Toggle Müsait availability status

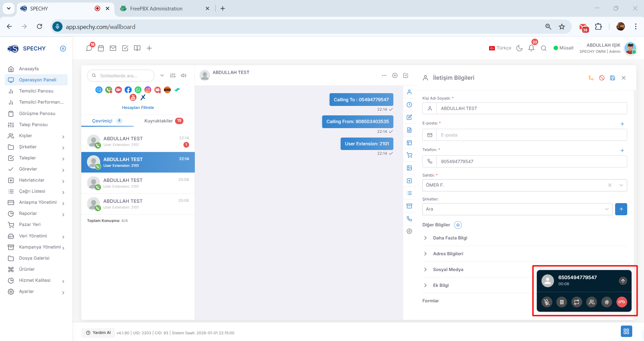click(x=563, y=48)
